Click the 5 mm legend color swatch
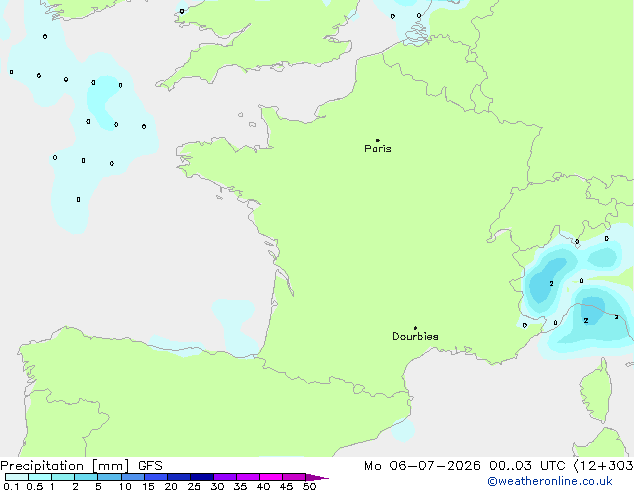634x490 pixels. pyautogui.click(x=109, y=477)
